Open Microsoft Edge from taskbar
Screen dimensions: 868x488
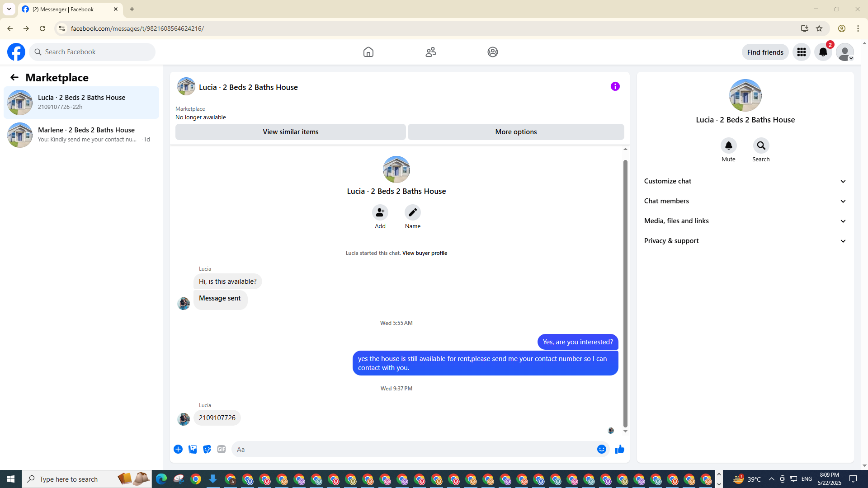161,479
